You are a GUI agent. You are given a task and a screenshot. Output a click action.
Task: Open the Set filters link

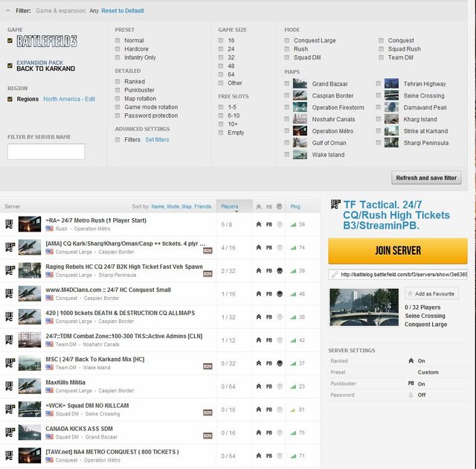tap(157, 140)
